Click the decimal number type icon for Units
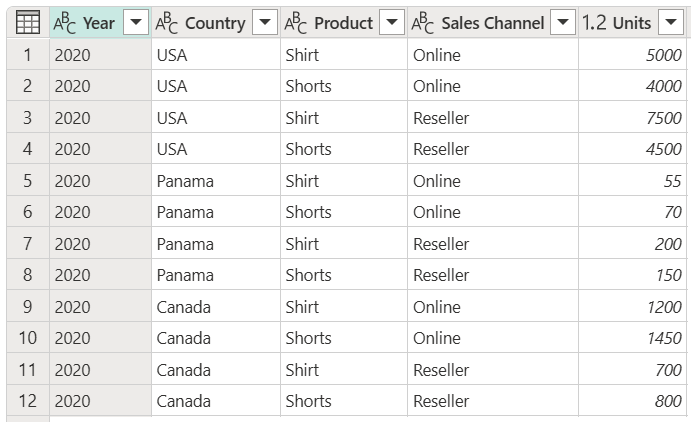This screenshot has height=422, width=691. click(x=594, y=22)
